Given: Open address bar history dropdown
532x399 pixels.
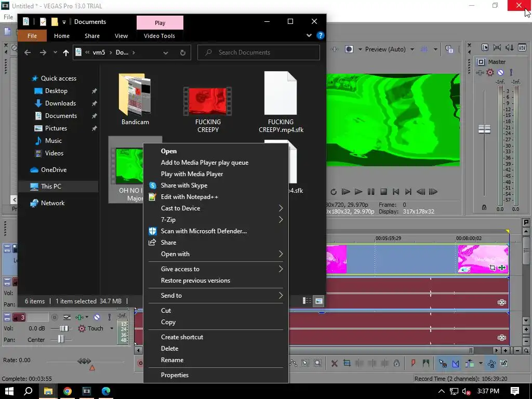Looking at the screenshot, I should (x=166, y=52).
